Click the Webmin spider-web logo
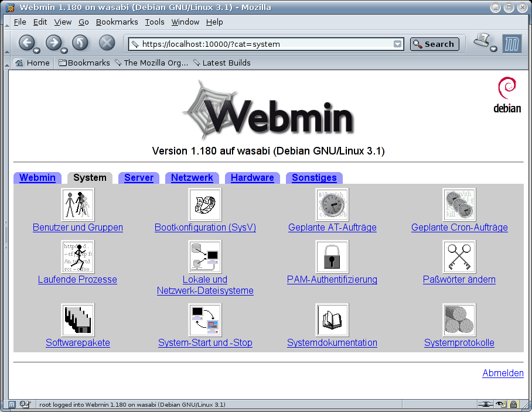532x412 pixels. (x=268, y=110)
